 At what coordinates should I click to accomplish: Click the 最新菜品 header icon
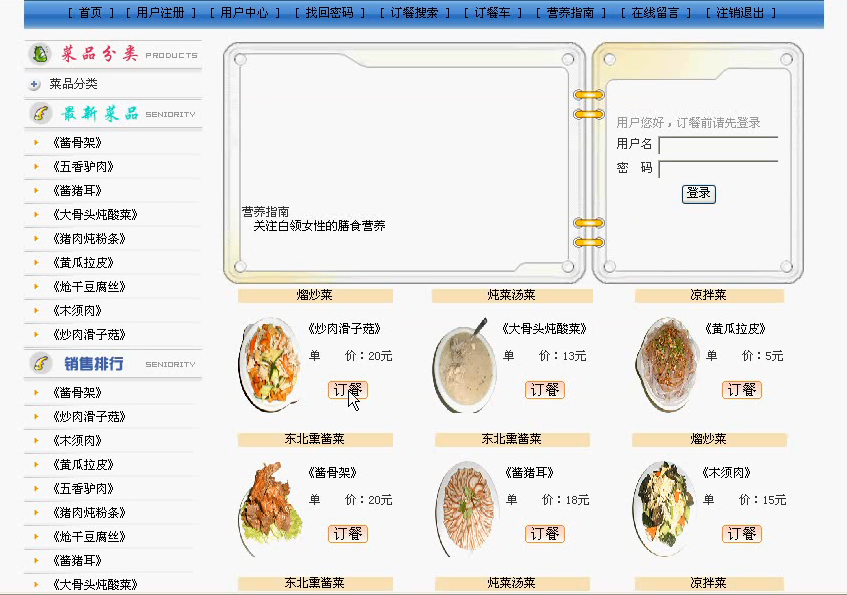tap(41, 113)
